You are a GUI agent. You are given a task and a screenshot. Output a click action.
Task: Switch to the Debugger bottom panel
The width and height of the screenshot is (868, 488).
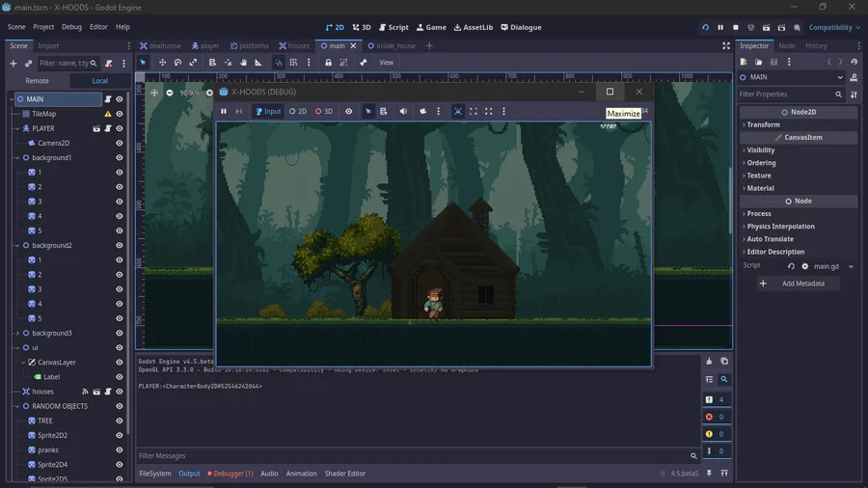coord(231,474)
